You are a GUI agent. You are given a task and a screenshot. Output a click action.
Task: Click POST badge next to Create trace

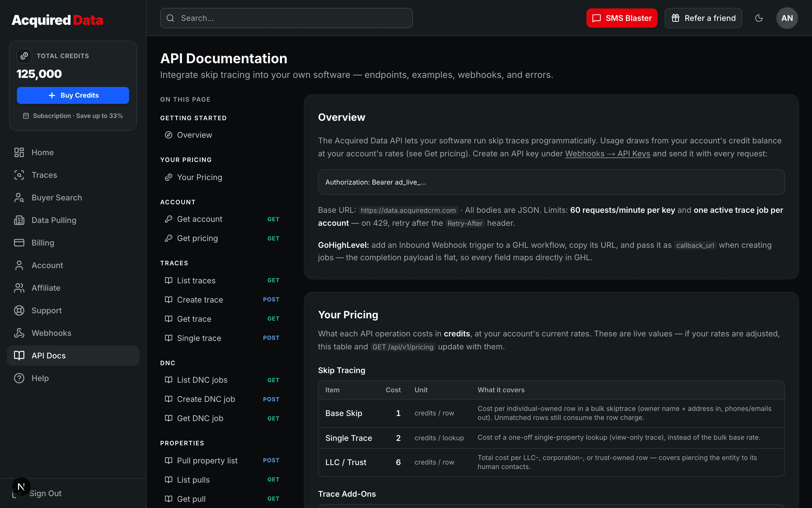pos(271,300)
